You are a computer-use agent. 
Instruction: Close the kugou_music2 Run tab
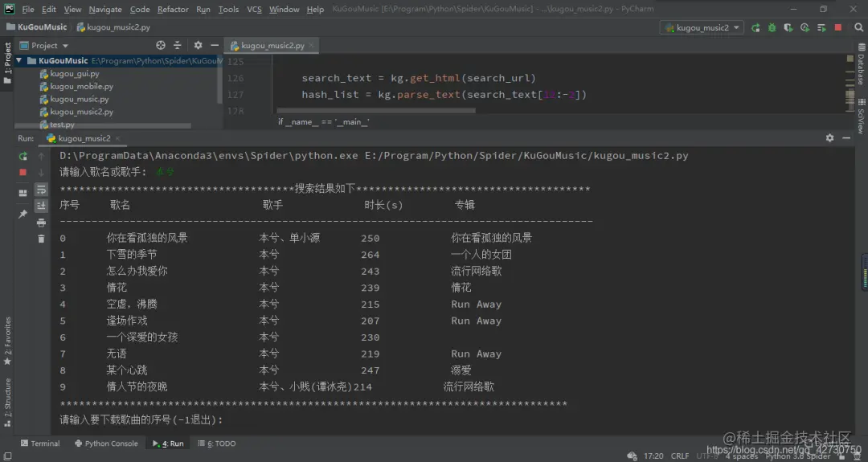[x=117, y=138]
